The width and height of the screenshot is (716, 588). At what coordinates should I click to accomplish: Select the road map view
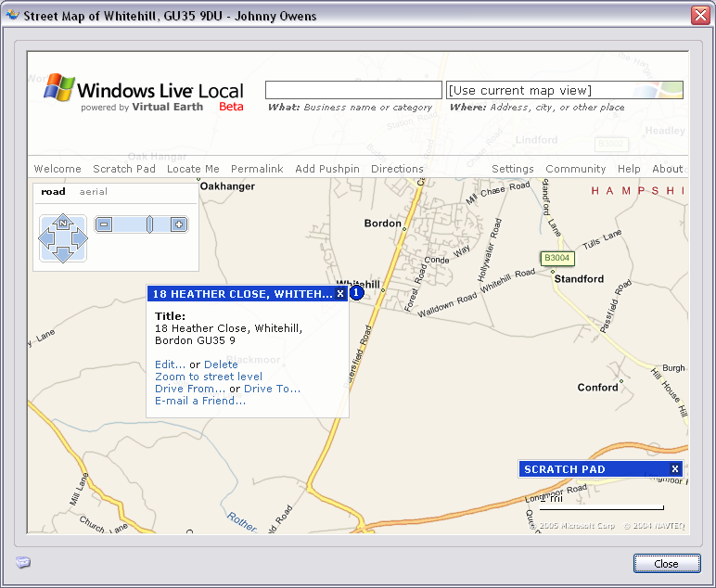coord(53,192)
